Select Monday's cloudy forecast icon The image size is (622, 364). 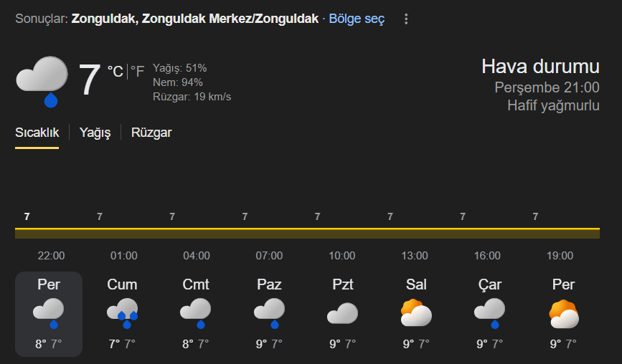(342, 313)
